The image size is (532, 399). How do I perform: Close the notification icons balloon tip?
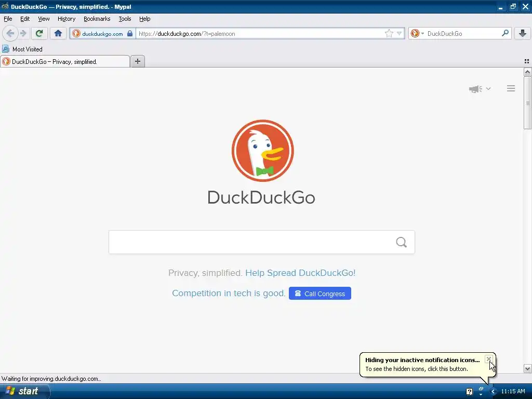click(488, 359)
